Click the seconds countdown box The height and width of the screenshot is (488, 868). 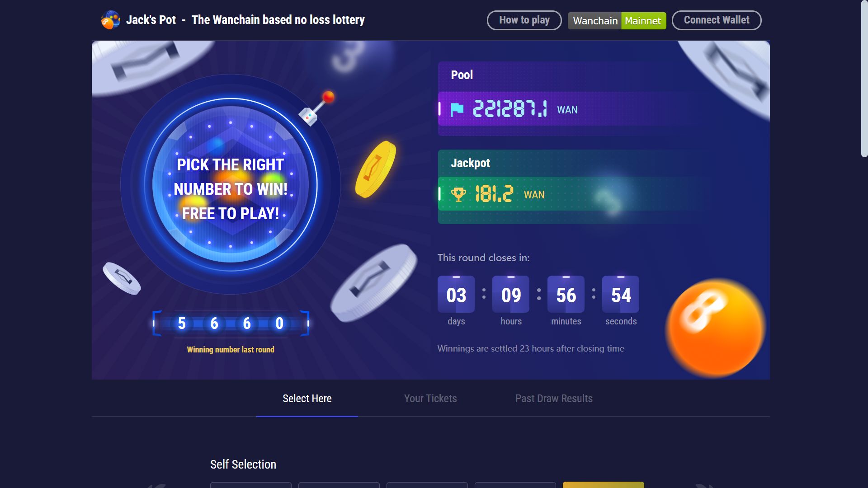(x=621, y=295)
